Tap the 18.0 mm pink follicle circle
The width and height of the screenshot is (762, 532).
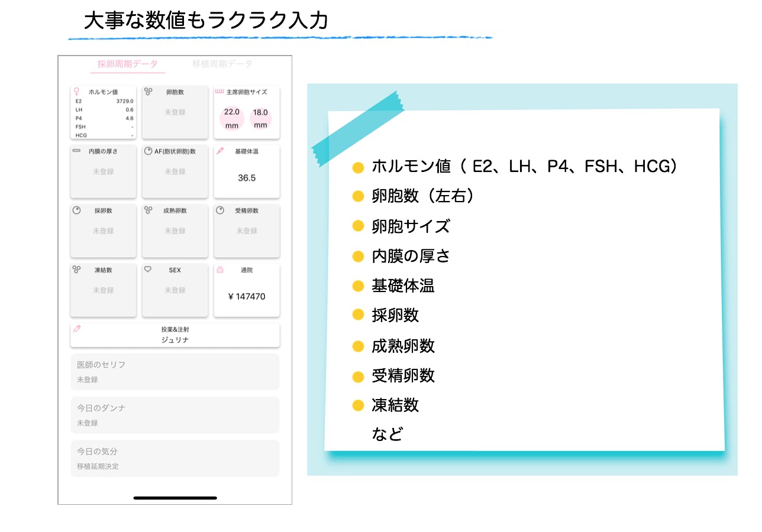(260, 118)
